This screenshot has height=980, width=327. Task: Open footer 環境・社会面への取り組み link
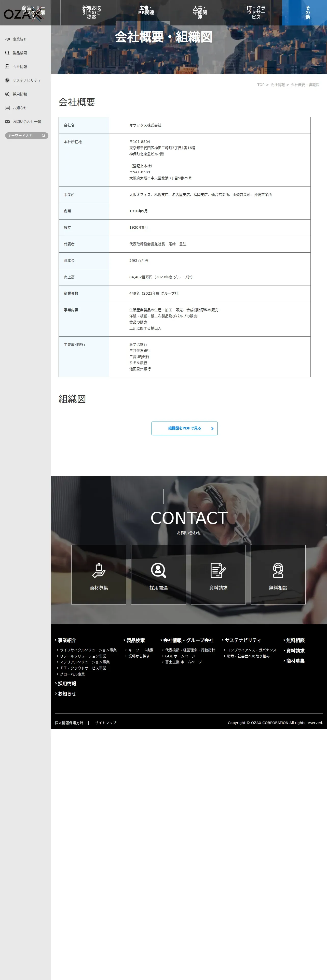pyautogui.click(x=248, y=656)
